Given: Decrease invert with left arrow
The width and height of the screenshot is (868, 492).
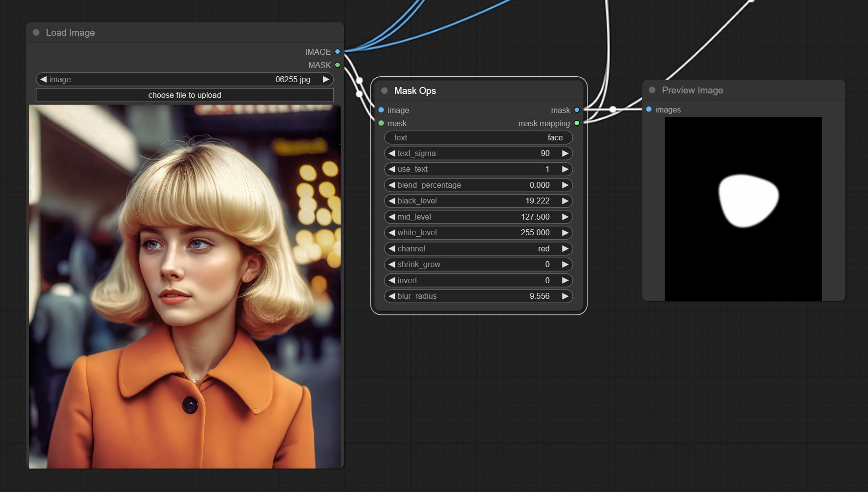Looking at the screenshot, I should [x=391, y=280].
